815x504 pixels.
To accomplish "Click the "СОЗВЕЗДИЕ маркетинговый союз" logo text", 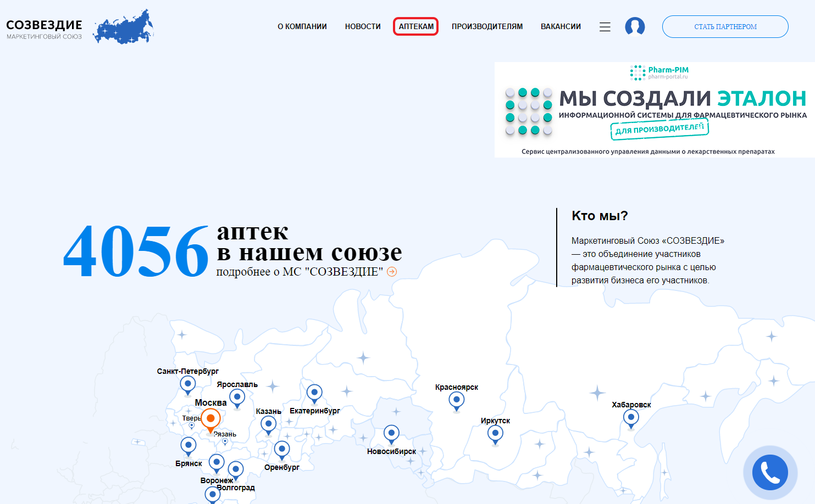I will click(x=45, y=29).
